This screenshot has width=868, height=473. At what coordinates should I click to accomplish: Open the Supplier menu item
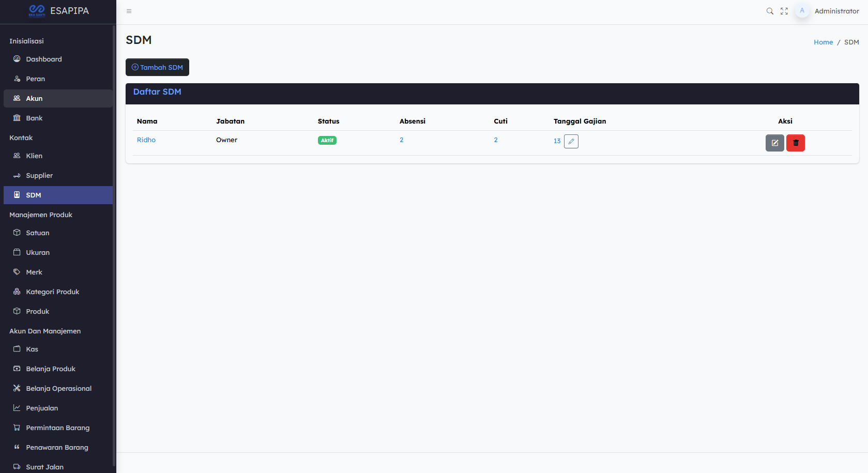(58, 176)
